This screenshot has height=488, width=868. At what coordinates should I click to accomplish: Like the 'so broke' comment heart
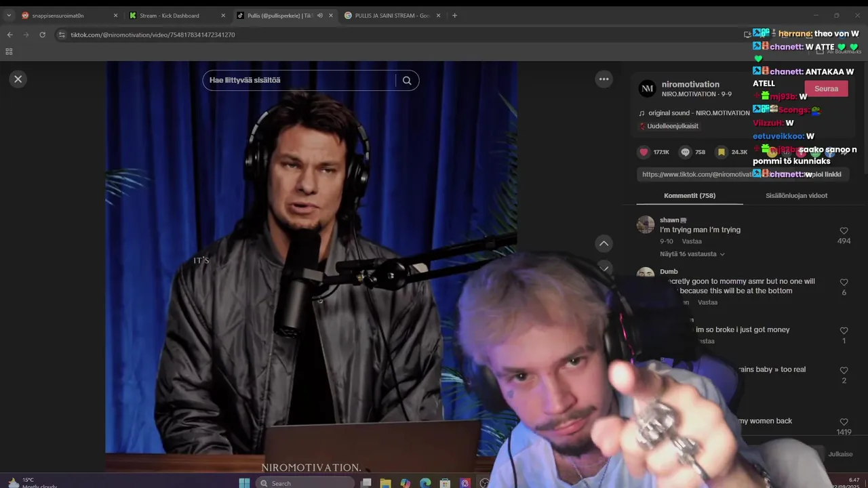click(x=844, y=331)
